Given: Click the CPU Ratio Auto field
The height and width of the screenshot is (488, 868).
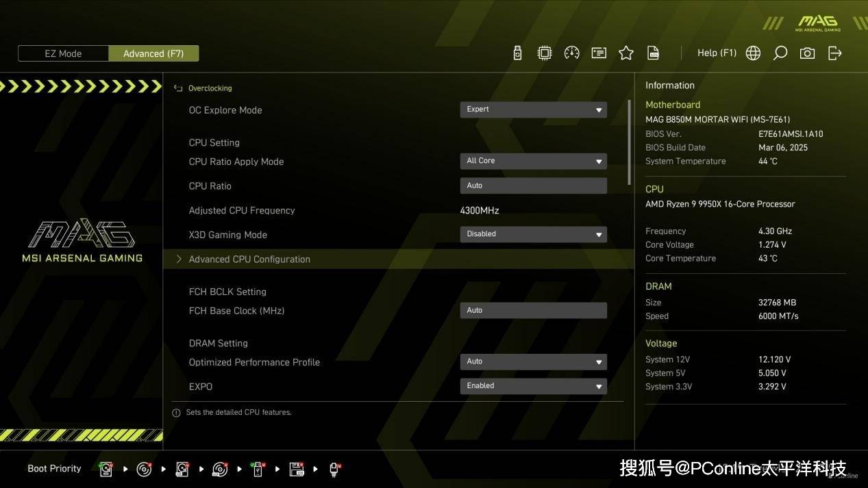Looking at the screenshot, I should click(x=533, y=185).
